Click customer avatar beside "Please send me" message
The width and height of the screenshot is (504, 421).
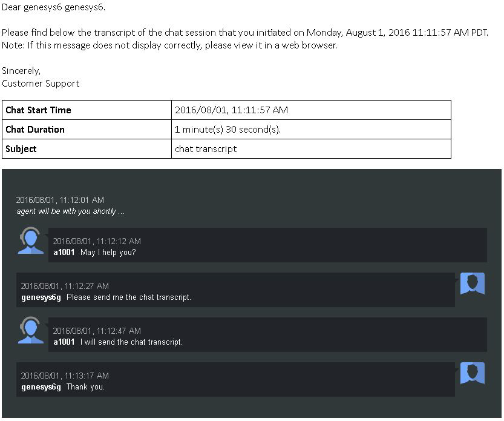(x=472, y=283)
